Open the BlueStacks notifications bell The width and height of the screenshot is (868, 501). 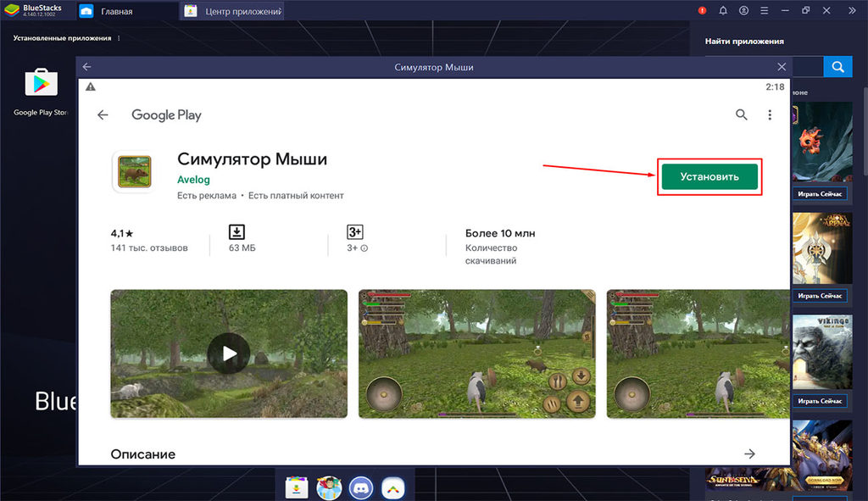723,10
